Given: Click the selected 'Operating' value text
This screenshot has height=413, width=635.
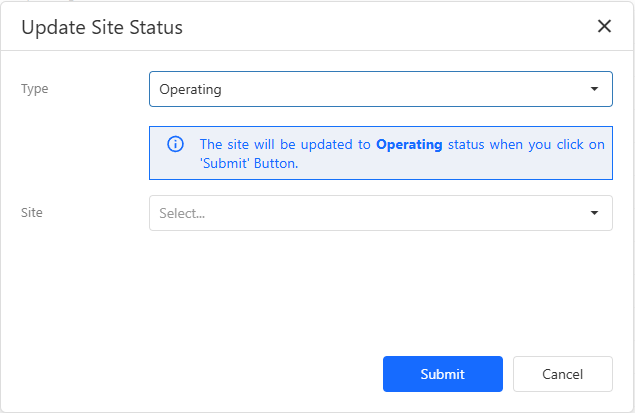Looking at the screenshot, I should pyautogui.click(x=190, y=89).
